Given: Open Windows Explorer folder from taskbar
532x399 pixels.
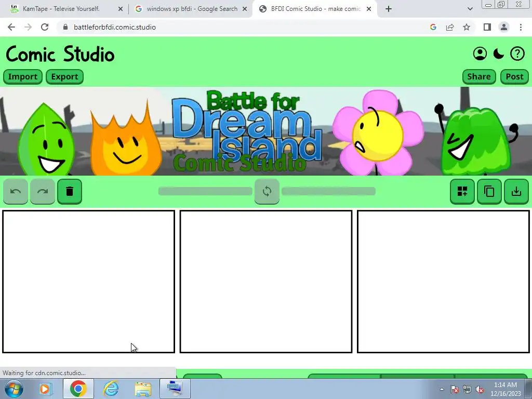Looking at the screenshot, I should [x=143, y=389].
